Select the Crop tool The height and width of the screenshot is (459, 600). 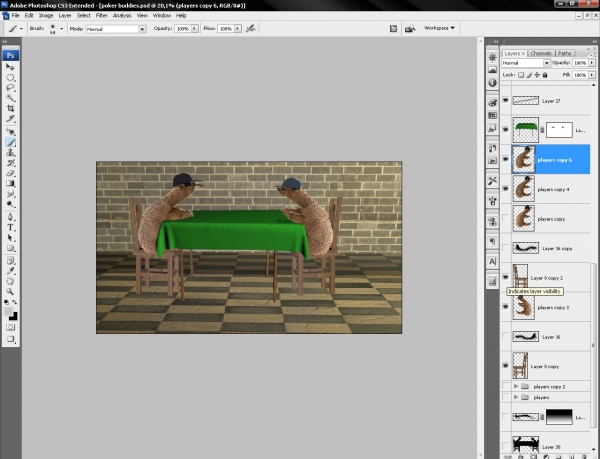point(10,108)
